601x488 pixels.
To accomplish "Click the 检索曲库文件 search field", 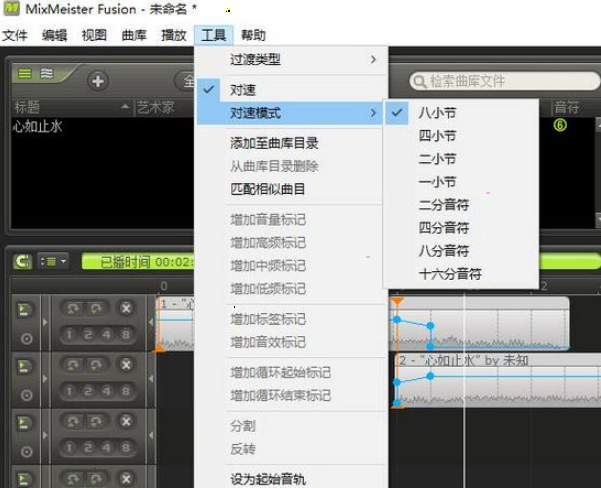I will (x=504, y=81).
